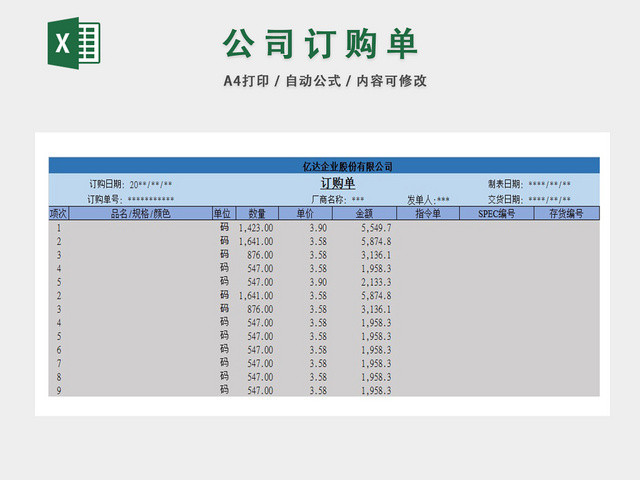The height and width of the screenshot is (480, 640).
Task: Click the 金额 column header
Action: (364, 213)
